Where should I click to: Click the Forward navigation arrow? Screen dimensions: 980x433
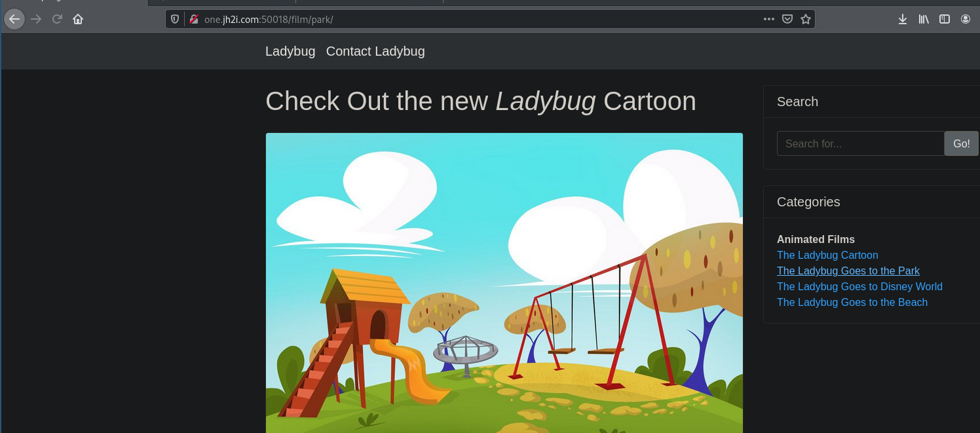36,19
